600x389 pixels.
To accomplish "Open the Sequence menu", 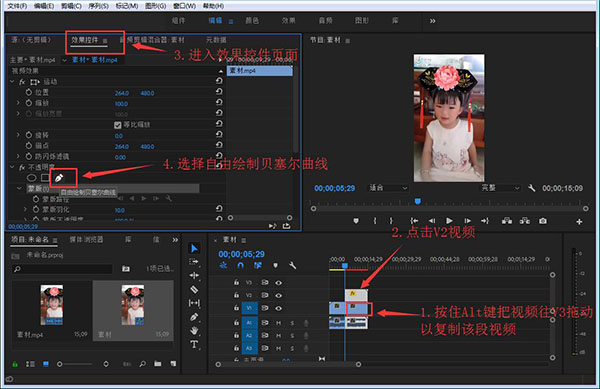I will [98, 6].
